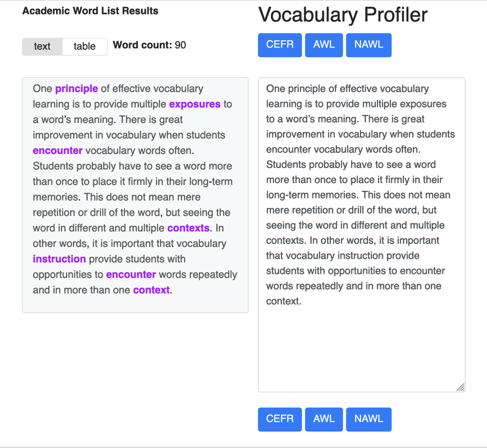Select the text view option
This screenshot has width=487, height=448.
pos(42,46)
